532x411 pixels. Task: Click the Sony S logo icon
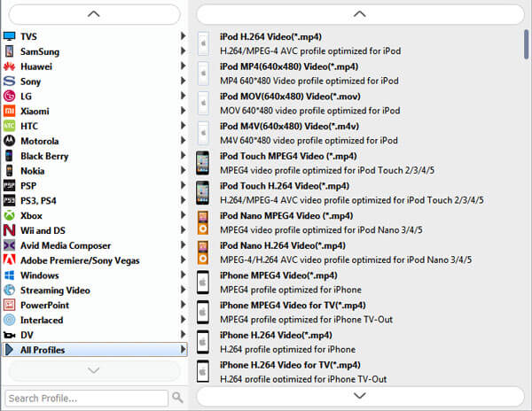[9, 81]
